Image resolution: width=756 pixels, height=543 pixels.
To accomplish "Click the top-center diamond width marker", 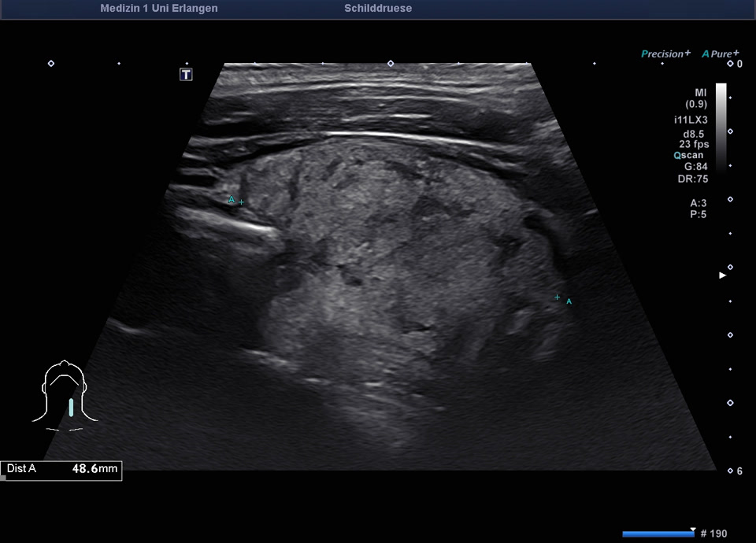I will tap(390, 63).
